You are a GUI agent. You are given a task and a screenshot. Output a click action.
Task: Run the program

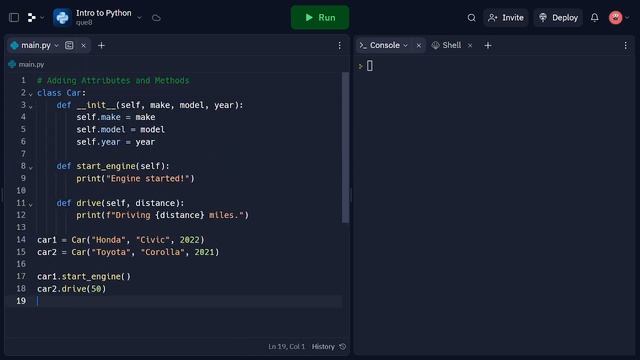(x=320, y=18)
